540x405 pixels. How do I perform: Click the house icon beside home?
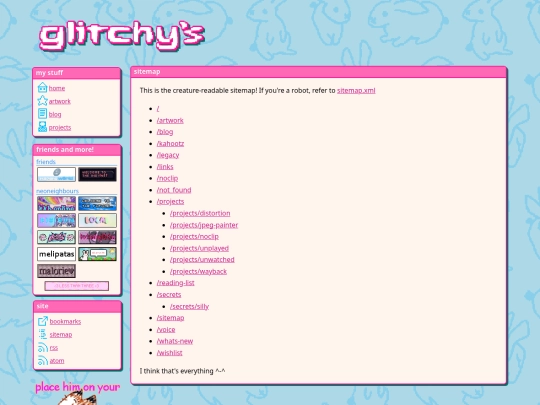[42, 88]
